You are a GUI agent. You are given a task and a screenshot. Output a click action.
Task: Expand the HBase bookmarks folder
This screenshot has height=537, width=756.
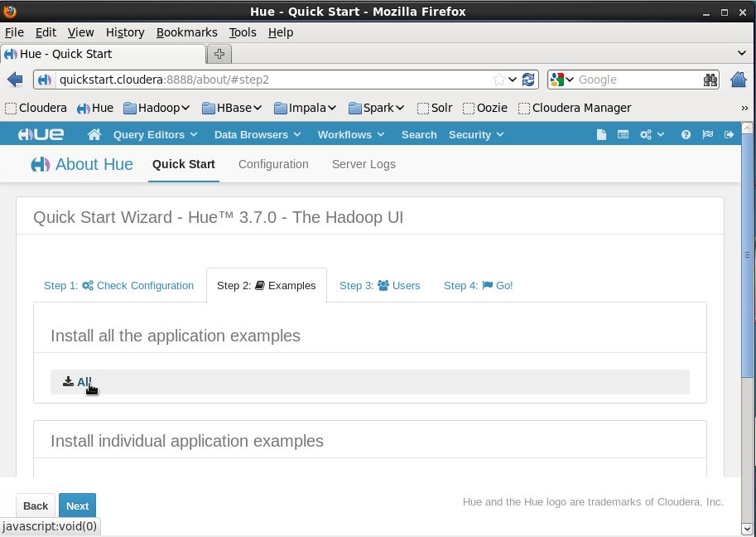[x=232, y=108]
